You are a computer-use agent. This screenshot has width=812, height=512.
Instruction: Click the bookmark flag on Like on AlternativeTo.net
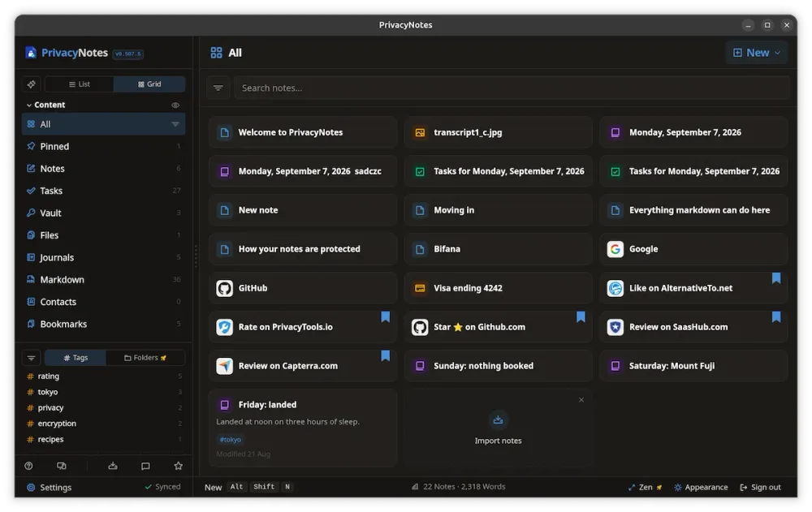coord(775,278)
